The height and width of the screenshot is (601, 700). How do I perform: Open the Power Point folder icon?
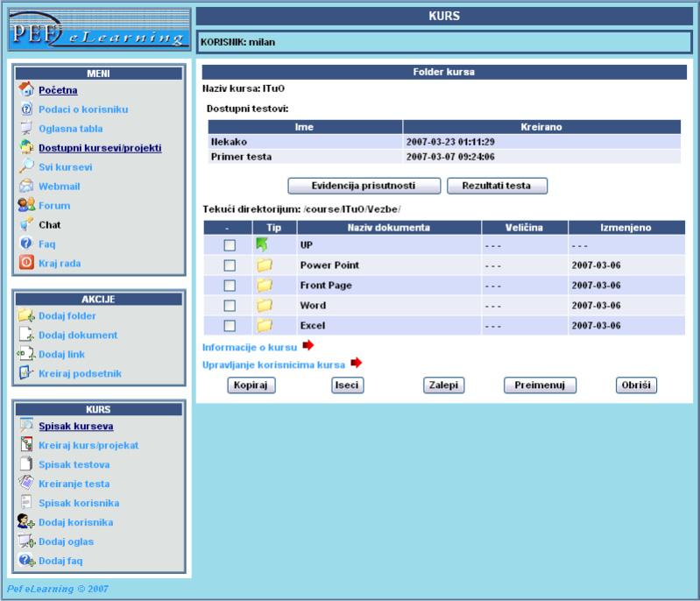265,265
